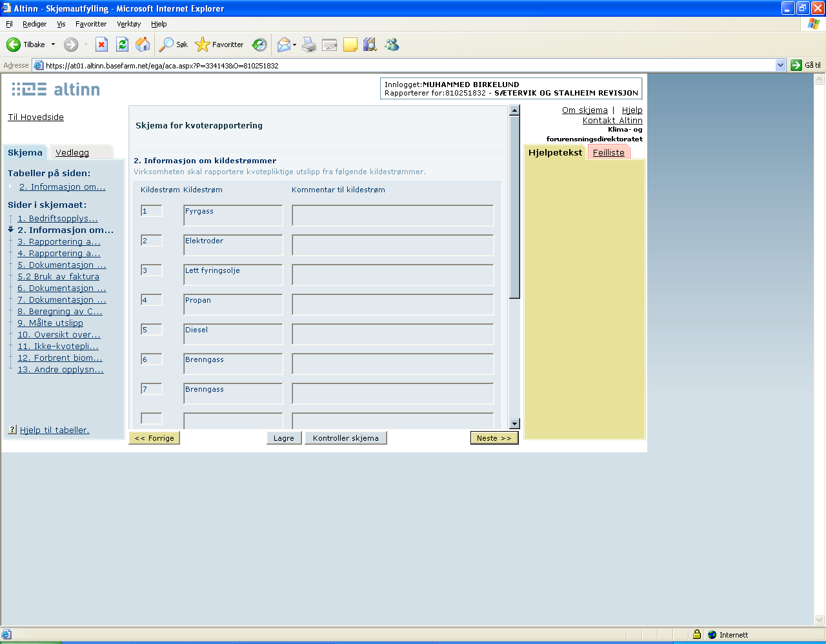The height and width of the screenshot is (644, 826).
Task: Select the Hjelpetekst tab
Action: click(x=555, y=152)
